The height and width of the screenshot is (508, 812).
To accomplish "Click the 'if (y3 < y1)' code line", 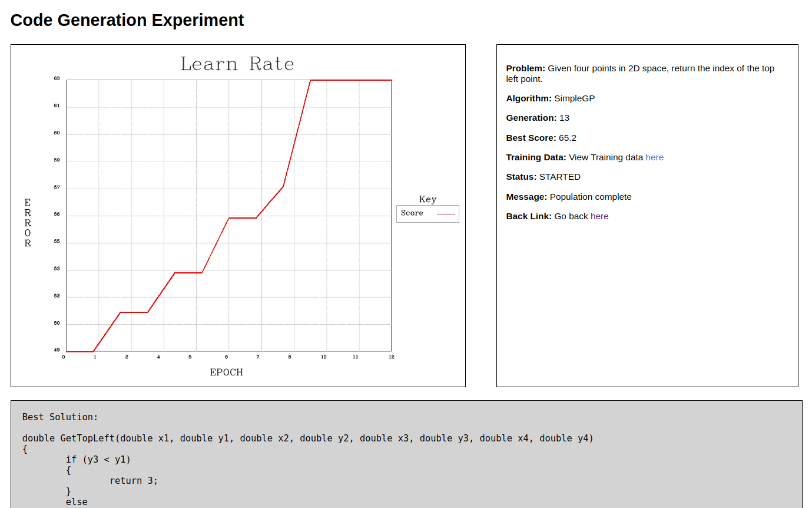I will (x=98, y=460).
